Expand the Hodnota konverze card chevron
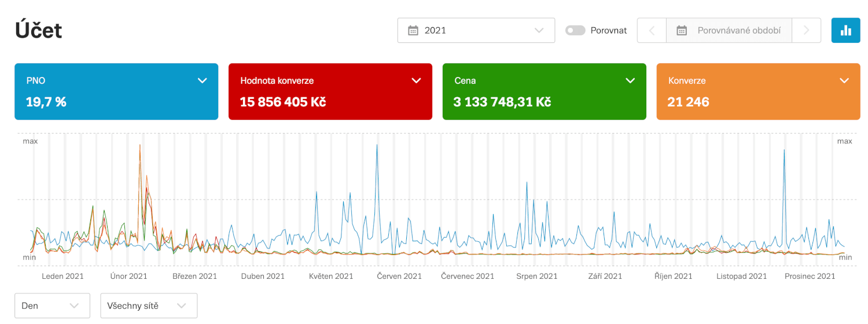Screen dimensions: 868x324 (416, 80)
